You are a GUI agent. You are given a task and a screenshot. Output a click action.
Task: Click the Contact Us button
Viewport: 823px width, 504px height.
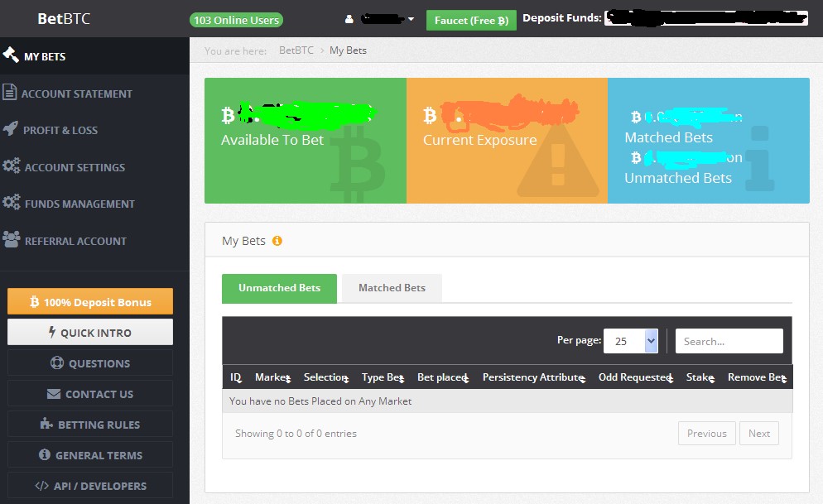[90, 394]
